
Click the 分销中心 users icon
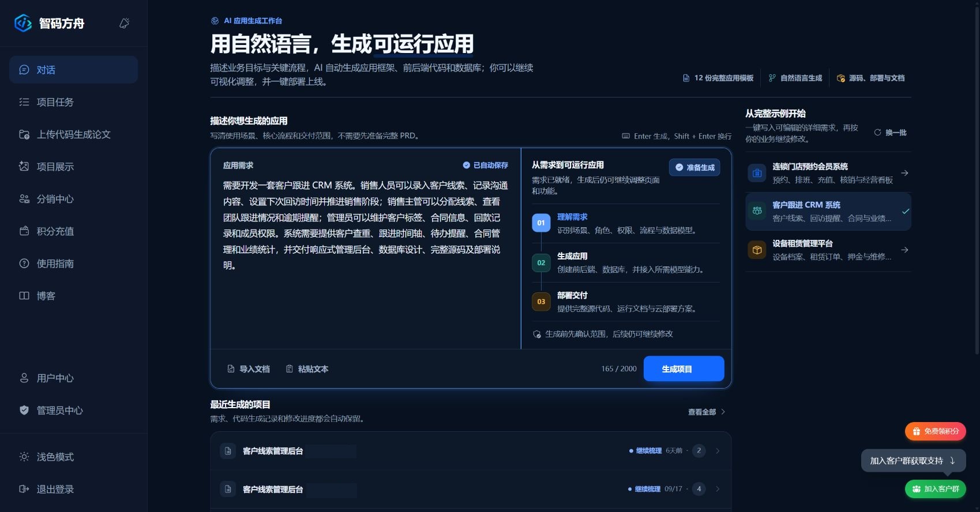coord(24,199)
